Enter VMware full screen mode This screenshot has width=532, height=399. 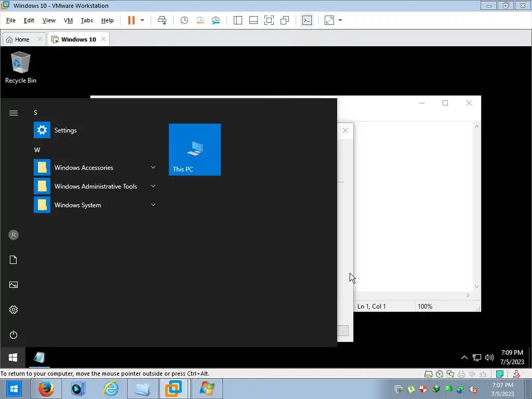pyautogui.click(x=269, y=20)
